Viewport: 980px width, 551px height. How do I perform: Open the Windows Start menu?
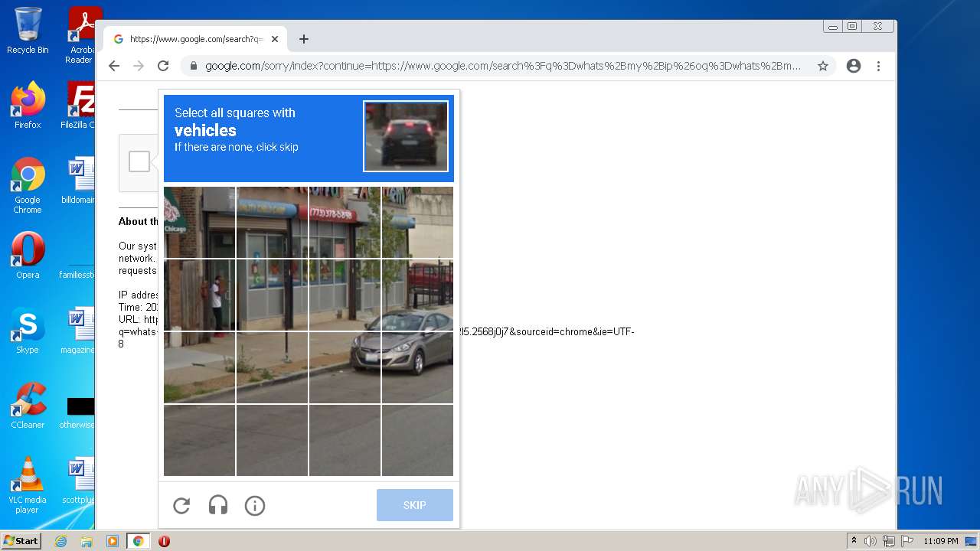tap(21, 541)
